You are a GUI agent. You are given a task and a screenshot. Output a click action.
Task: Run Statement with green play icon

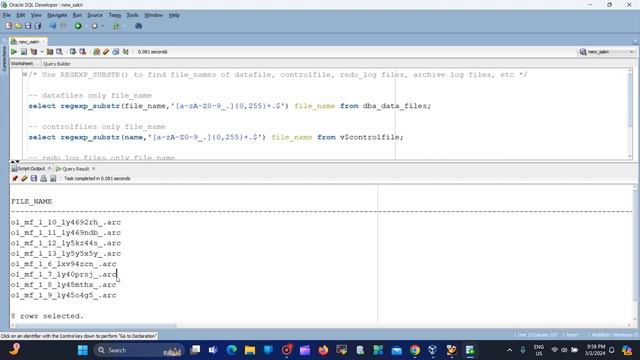[14, 52]
